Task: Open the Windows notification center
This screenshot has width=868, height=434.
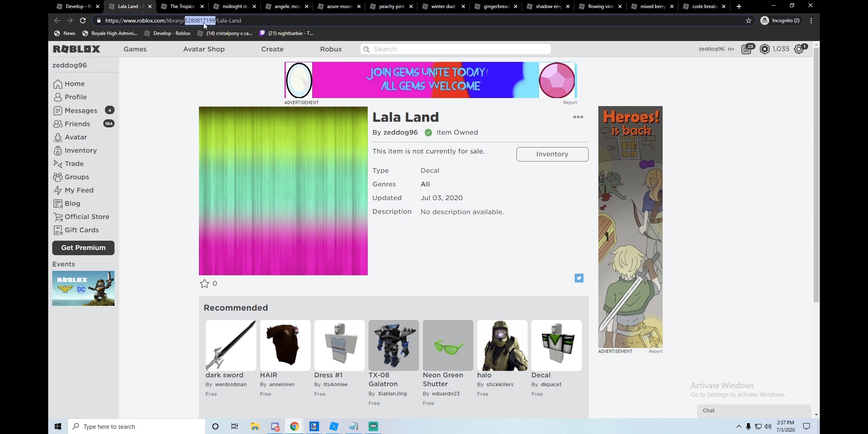Action: click(806, 426)
